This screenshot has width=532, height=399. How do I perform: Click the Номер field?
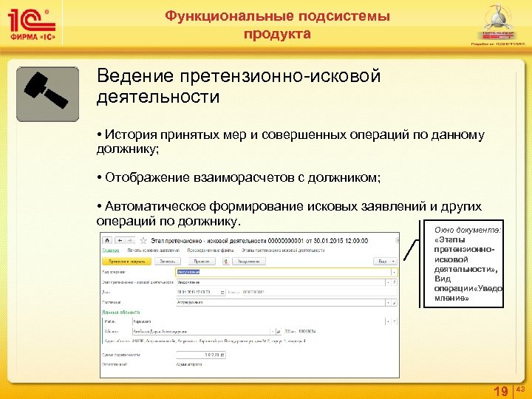pyautogui.click(x=319, y=292)
